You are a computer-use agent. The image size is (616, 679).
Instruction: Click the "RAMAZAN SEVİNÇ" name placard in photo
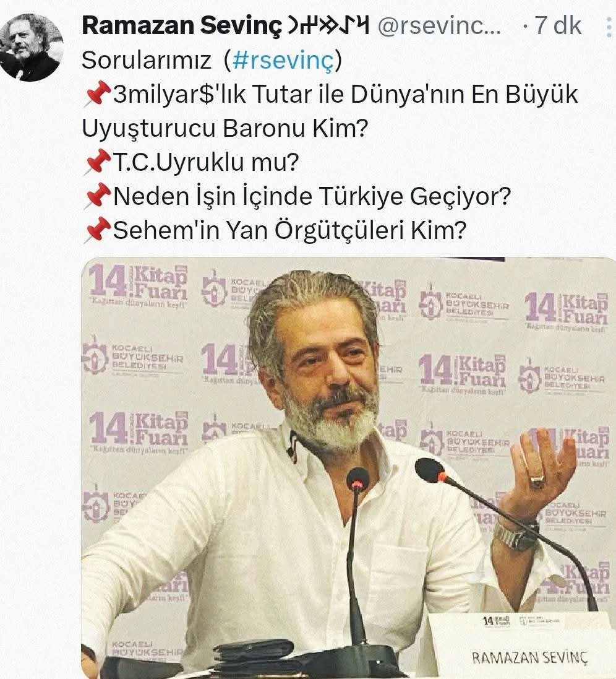click(x=529, y=657)
